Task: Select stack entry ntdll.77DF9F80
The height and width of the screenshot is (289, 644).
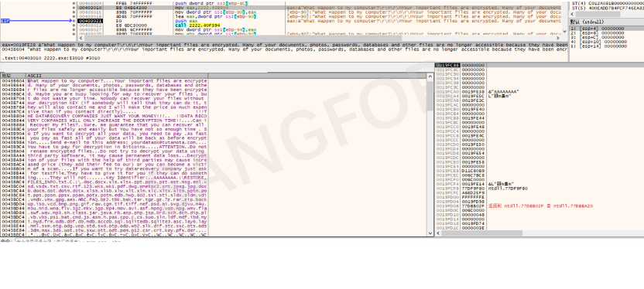Action: [x=508, y=188]
